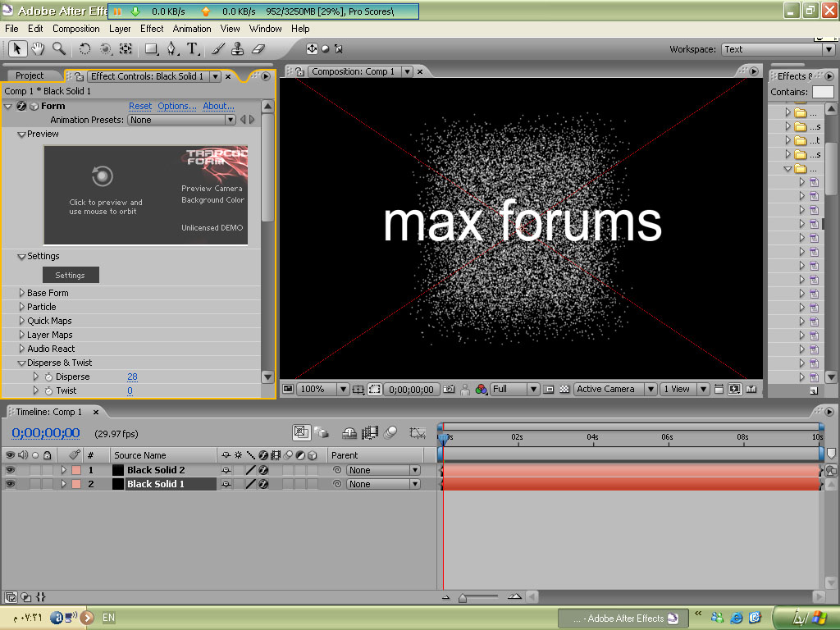Switch to the Project tab
840x630 pixels.
(x=30, y=76)
